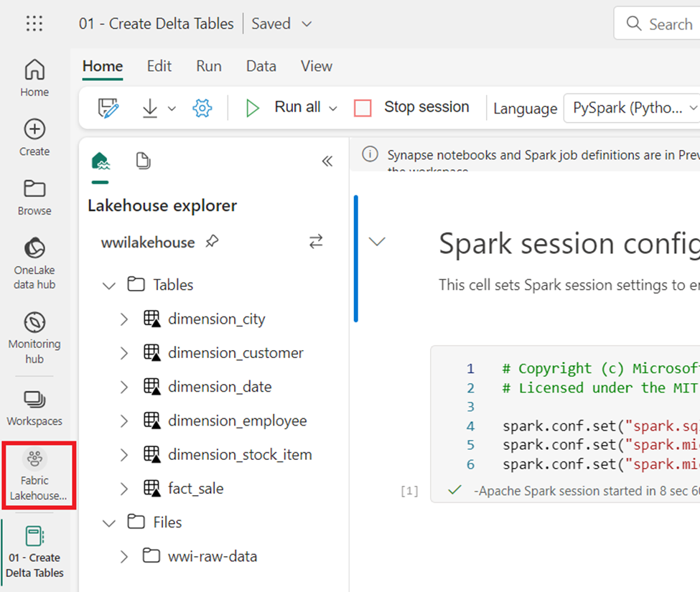Open the PySpark language combo box

pos(632,108)
